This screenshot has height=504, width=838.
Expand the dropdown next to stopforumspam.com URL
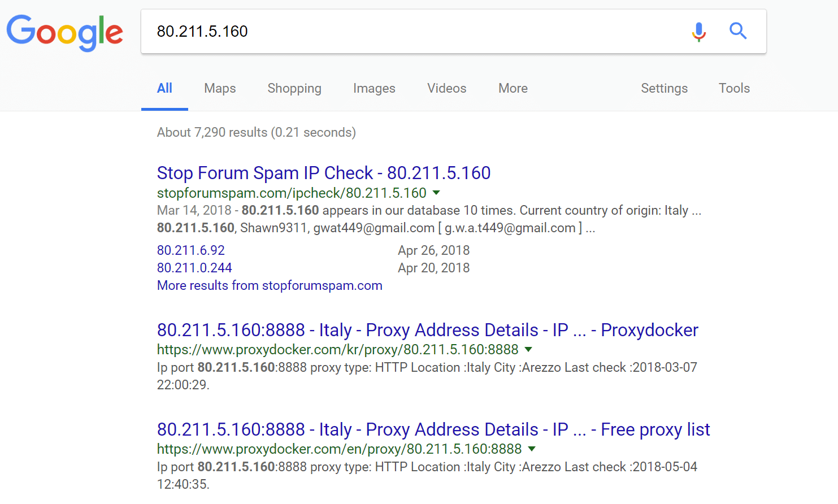point(436,193)
